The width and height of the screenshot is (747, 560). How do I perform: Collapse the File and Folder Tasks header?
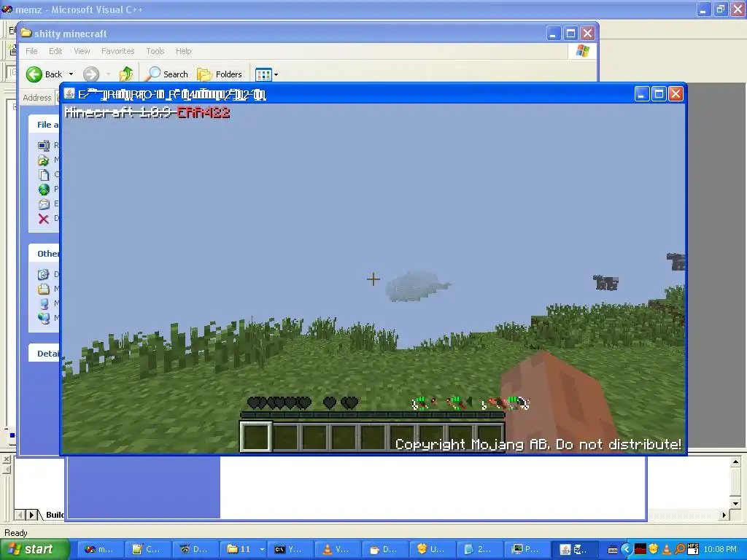point(44,124)
